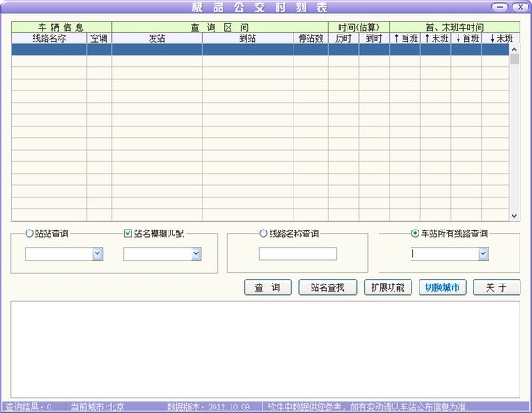Toggle the 站名模糊匹配 checkbox
The width and height of the screenshot is (532, 413).
tap(128, 234)
